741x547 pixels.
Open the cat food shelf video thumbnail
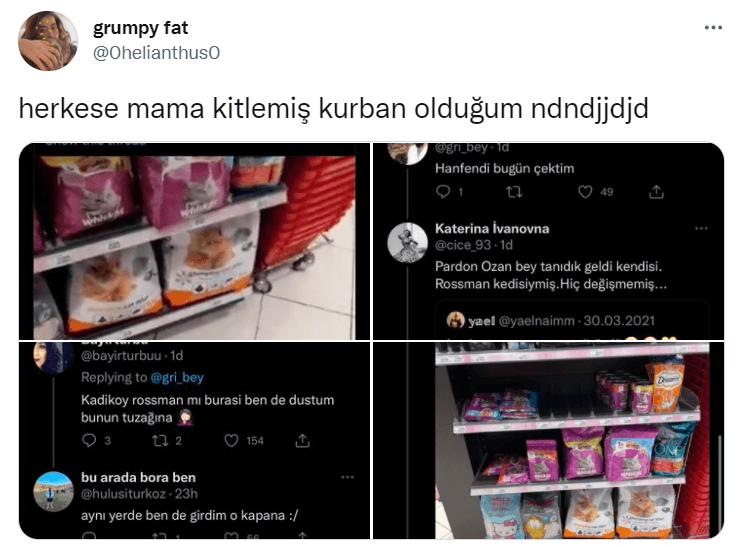[x=194, y=241]
